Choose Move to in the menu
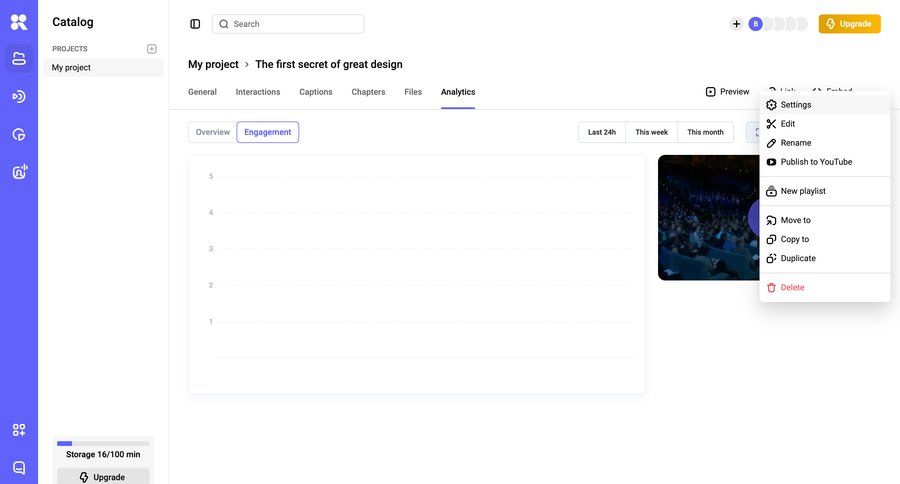This screenshot has width=900, height=484. 825,220
